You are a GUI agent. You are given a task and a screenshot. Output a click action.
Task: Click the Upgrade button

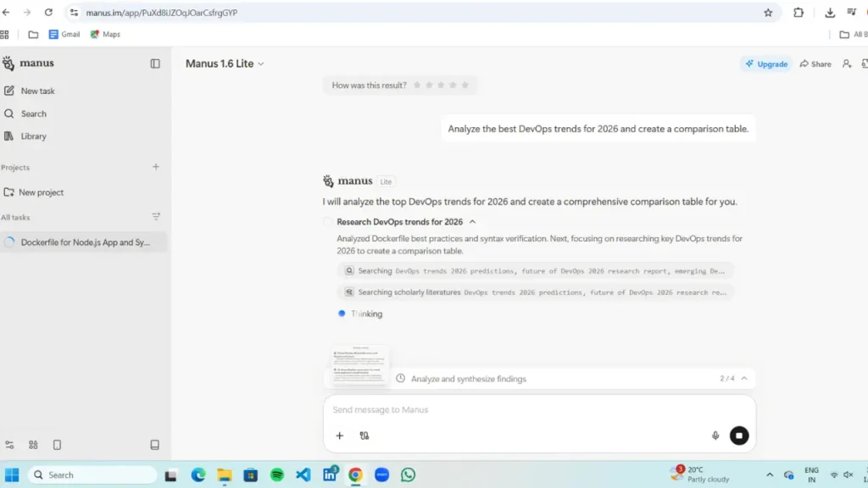pos(766,64)
